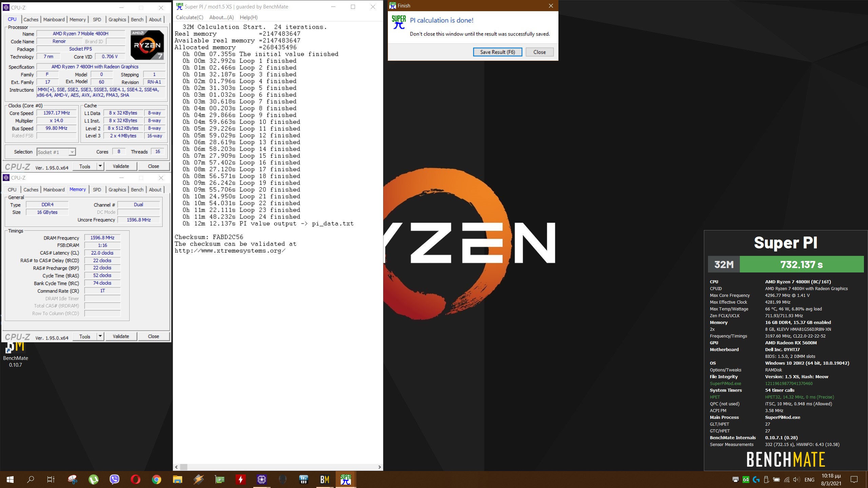
Task: Open Help(H) menu in Super PI
Action: coord(249,17)
